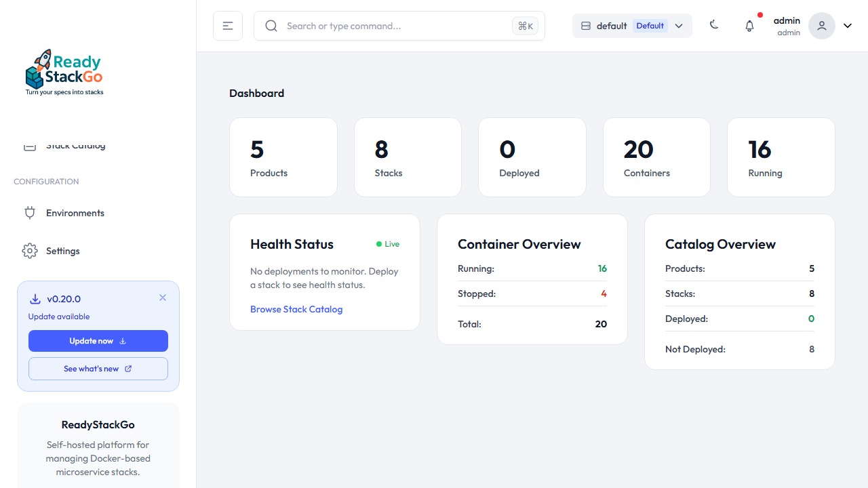Focus the search or type command field
This screenshot has width=868, height=488.
tap(393, 26)
